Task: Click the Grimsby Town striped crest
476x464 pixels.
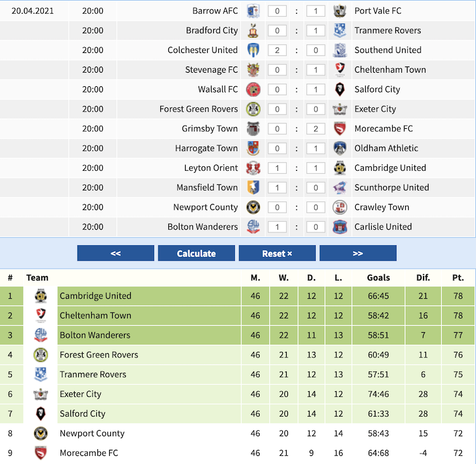Action: point(253,129)
